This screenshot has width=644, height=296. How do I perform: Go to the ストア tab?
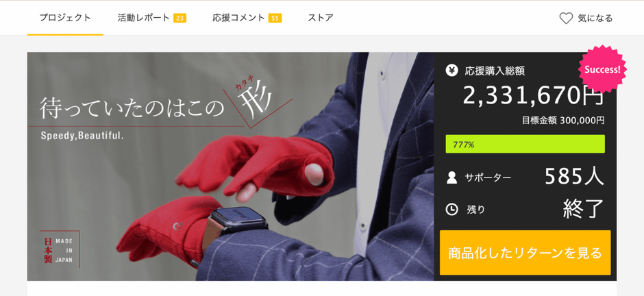point(321,18)
